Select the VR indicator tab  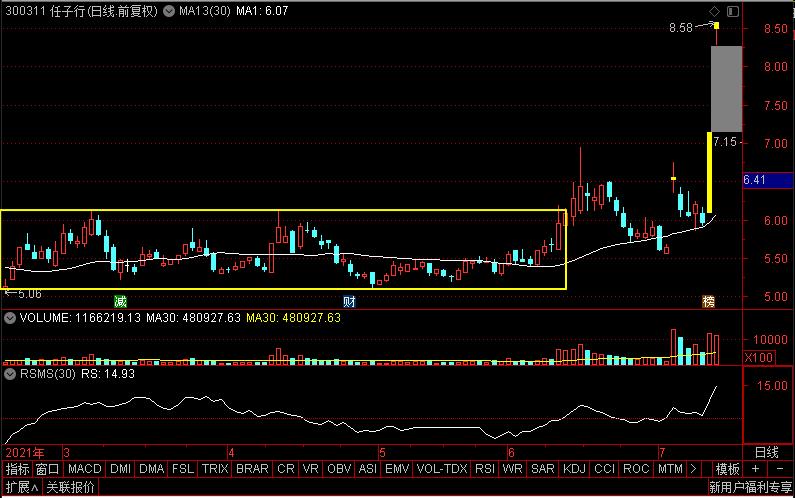click(x=310, y=469)
